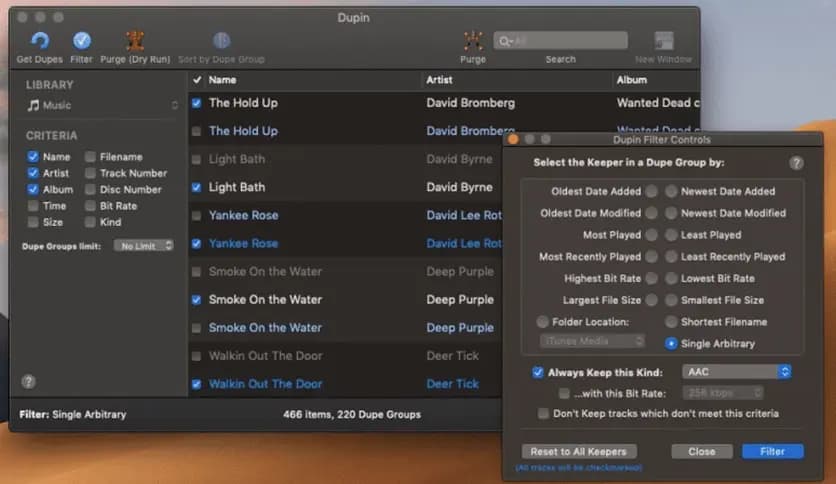This screenshot has height=484, width=836.
Task: Select Lowest Bit Rate radio button
Action: (x=671, y=278)
